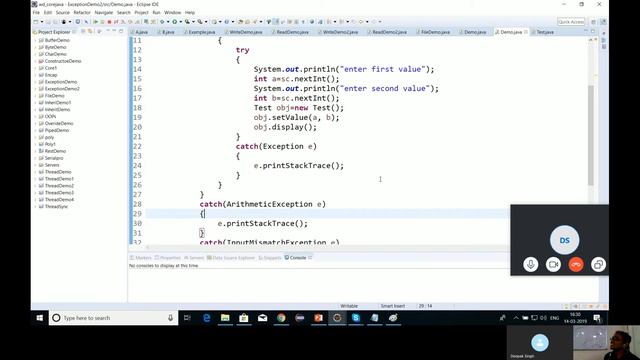
Task: Open the New dropdown arrow in toolbar
Action: tap(41, 22)
